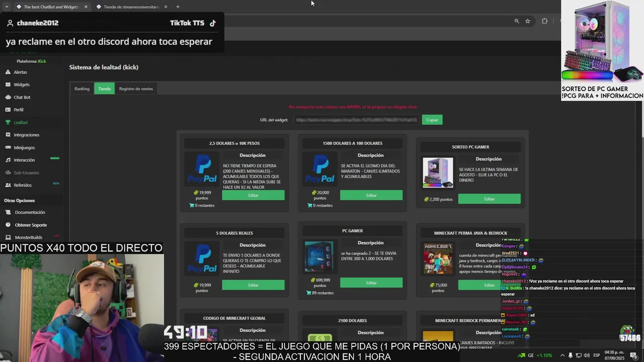Click the "2100 DOLARES" card title
Screen dimensions: 644x362
click(352, 320)
